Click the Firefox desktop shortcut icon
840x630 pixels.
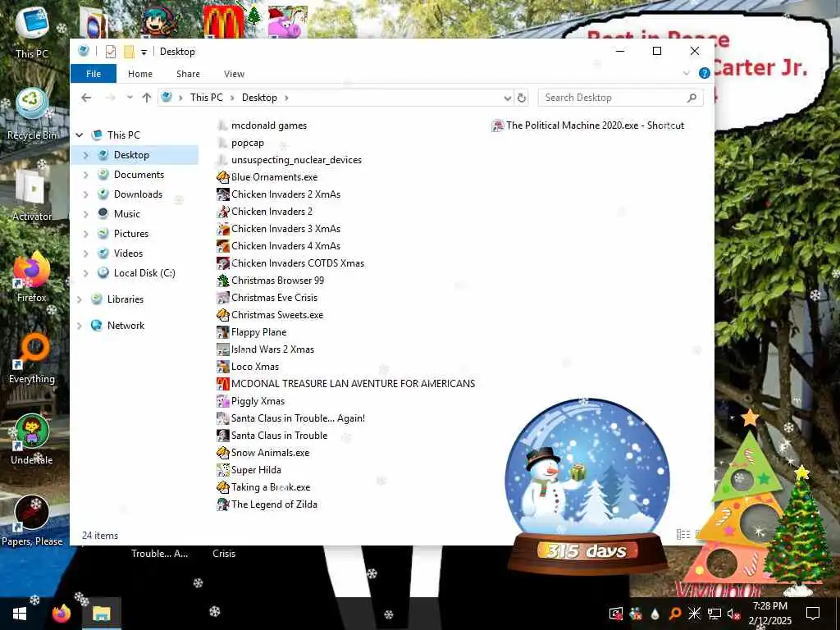coord(32,271)
